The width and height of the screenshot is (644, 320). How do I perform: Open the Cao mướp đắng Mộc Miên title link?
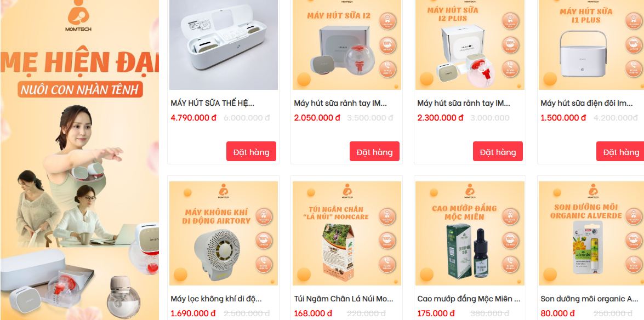click(469, 299)
